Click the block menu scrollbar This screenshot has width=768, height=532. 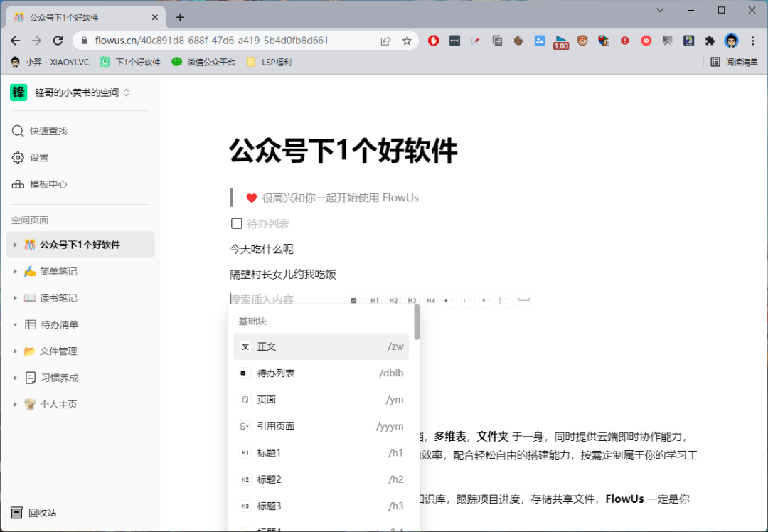(x=417, y=322)
